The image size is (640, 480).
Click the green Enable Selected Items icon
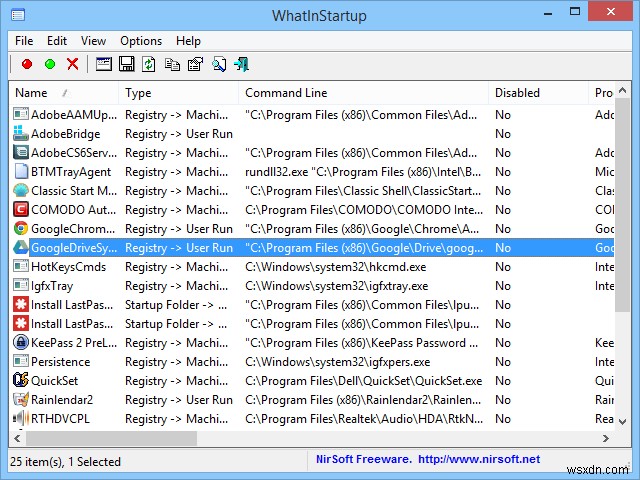click(50, 64)
